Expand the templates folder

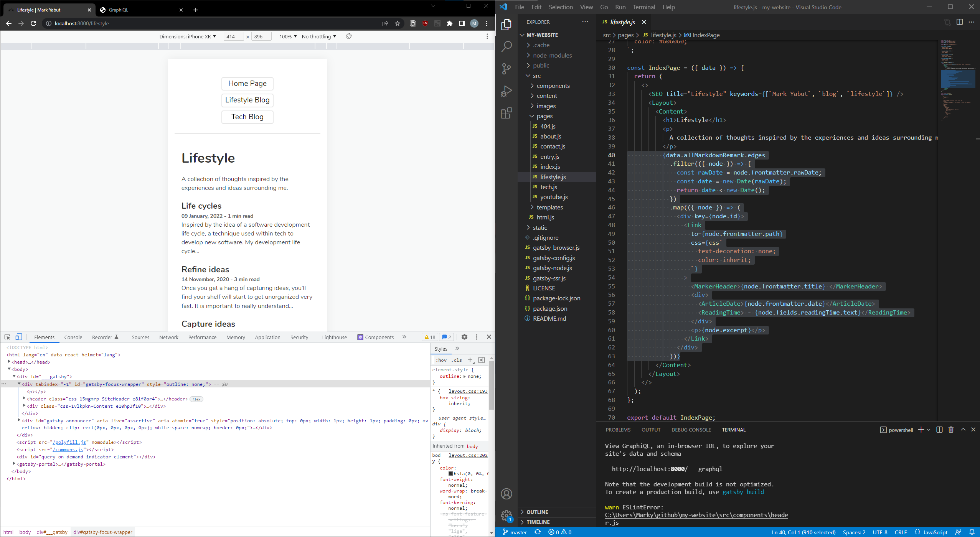click(549, 207)
